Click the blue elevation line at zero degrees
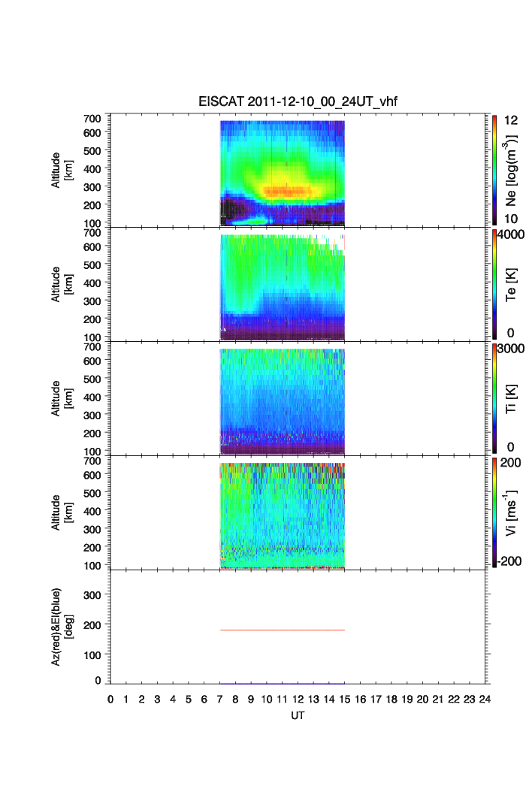 pyautogui.click(x=283, y=683)
